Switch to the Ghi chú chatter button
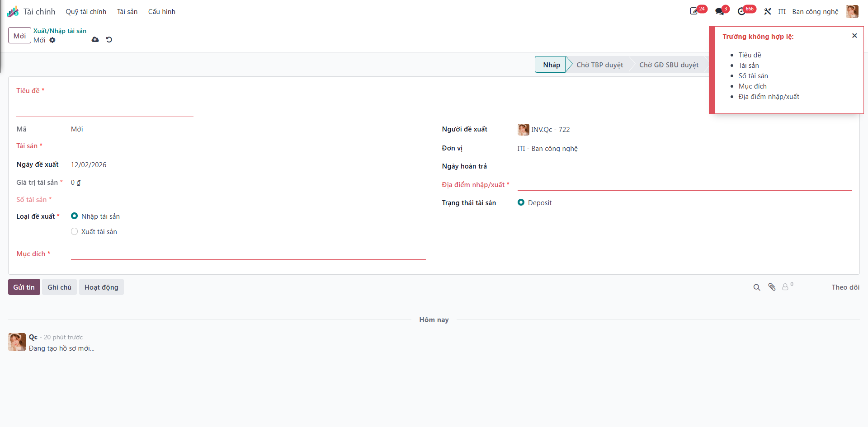The width and height of the screenshot is (868, 427). click(x=59, y=287)
